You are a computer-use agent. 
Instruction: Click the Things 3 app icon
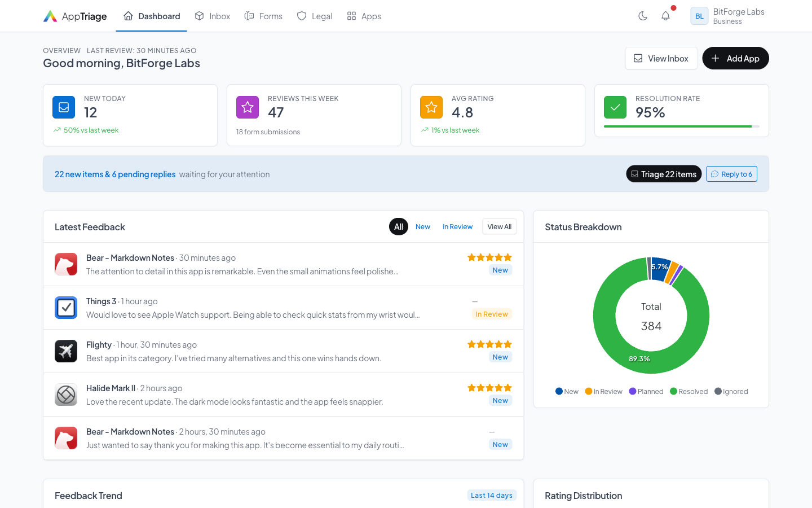point(65,308)
